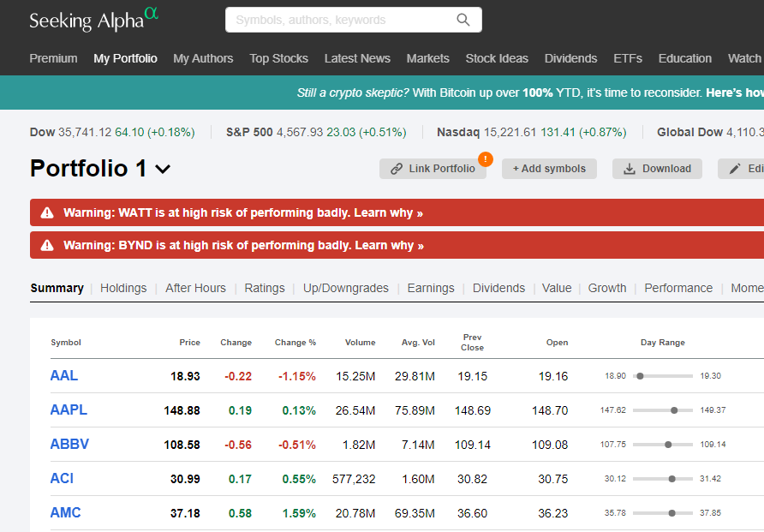Open Stock Ideas menu
Viewport: 764px width, 532px height.
tap(497, 58)
